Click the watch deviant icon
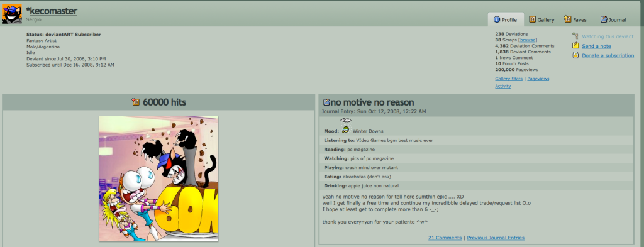This screenshot has height=247, width=644. (575, 36)
